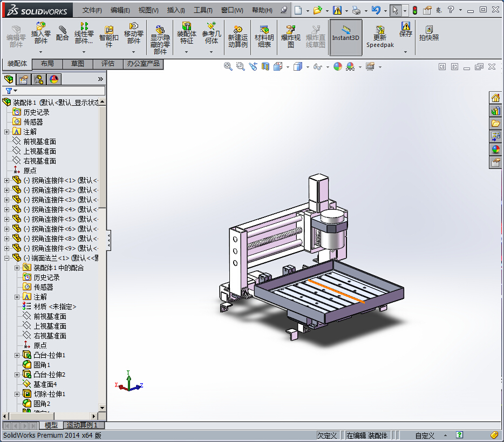Click Previous View icon
The width and height of the screenshot is (504, 442).
pyautogui.click(x=253, y=66)
